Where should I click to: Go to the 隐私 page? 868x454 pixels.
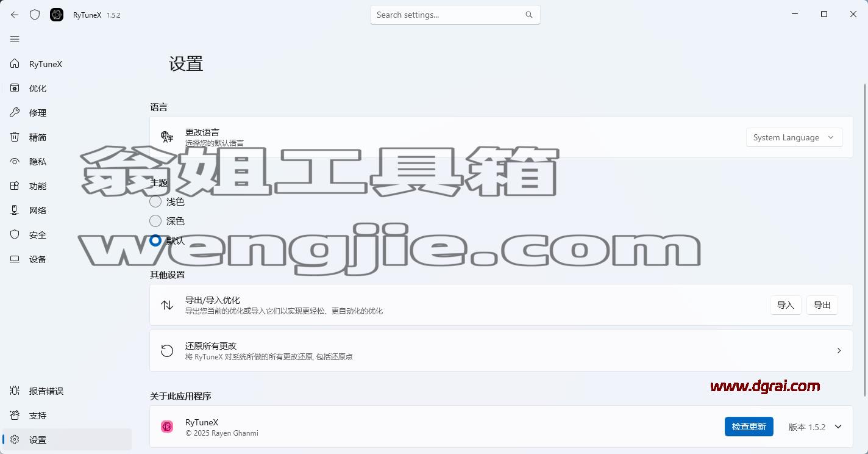point(66,161)
